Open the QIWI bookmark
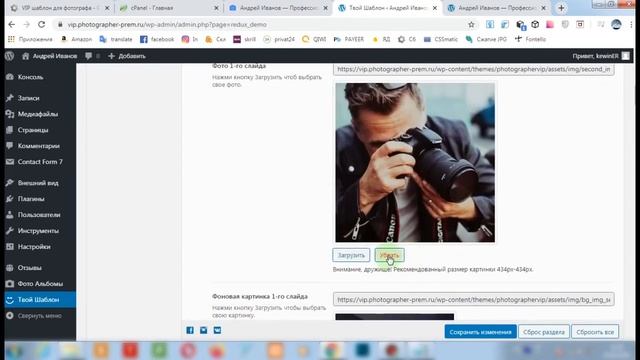The width and height of the screenshot is (640, 360). [x=314, y=39]
